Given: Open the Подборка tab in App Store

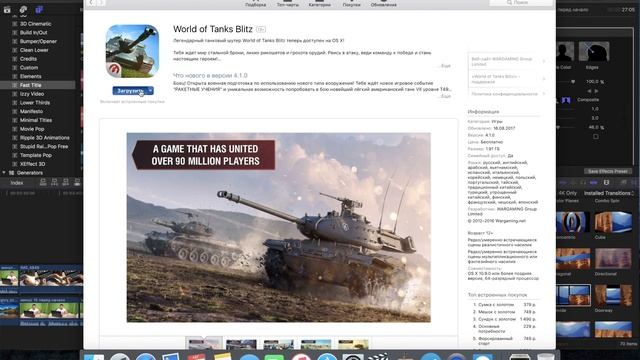Looking at the screenshot, I should point(256,4).
